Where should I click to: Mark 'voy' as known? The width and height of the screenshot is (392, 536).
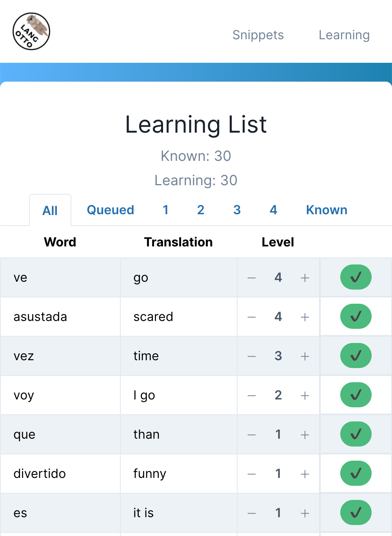pyautogui.click(x=356, y=395)
